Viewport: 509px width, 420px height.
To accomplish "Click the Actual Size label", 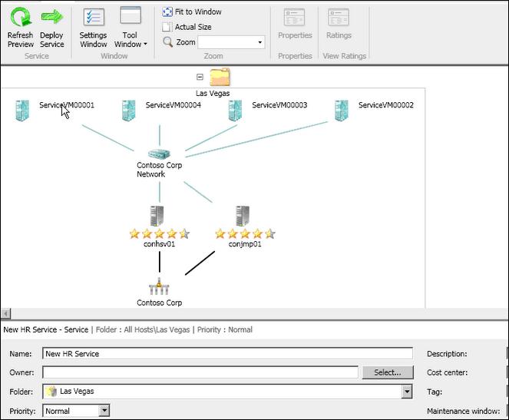I will point(193,27).
